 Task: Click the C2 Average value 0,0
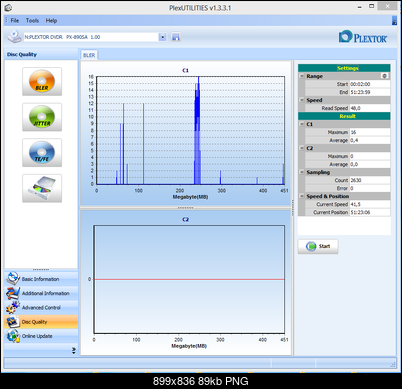(369, 164)
